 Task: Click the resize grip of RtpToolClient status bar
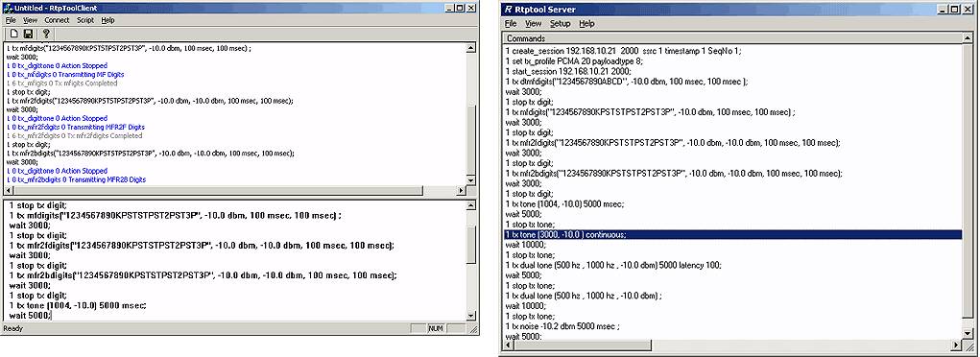click(x=474, y=329)
